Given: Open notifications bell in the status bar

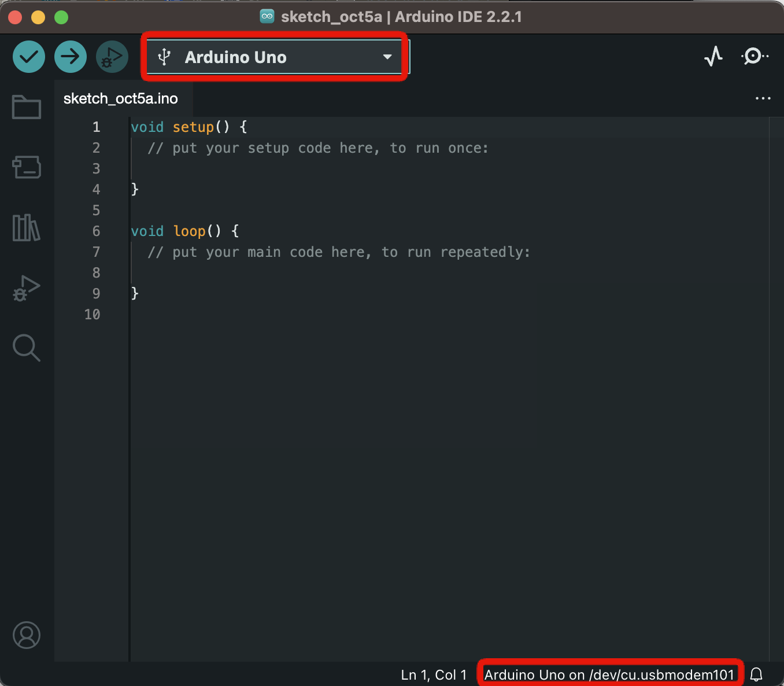Looking at the screenshot, I should tap(756, 674).
